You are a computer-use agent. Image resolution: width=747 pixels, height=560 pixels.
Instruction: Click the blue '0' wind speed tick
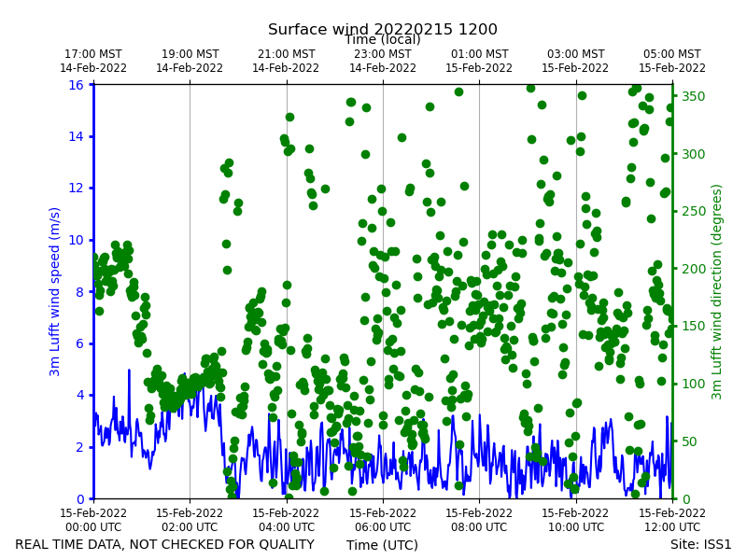(x=80, y=499)
